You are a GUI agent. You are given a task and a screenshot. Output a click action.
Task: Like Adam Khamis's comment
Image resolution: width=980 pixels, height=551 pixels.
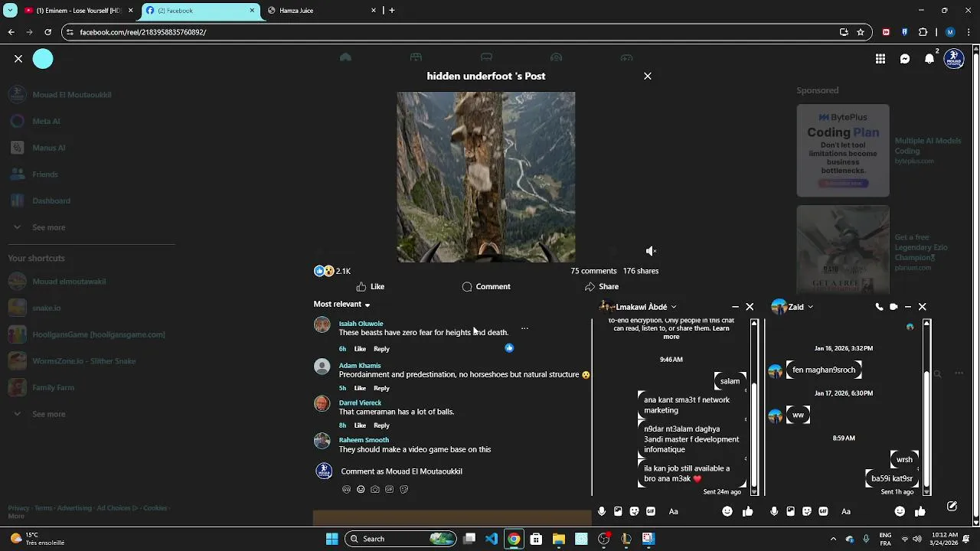tap(360, 388)
